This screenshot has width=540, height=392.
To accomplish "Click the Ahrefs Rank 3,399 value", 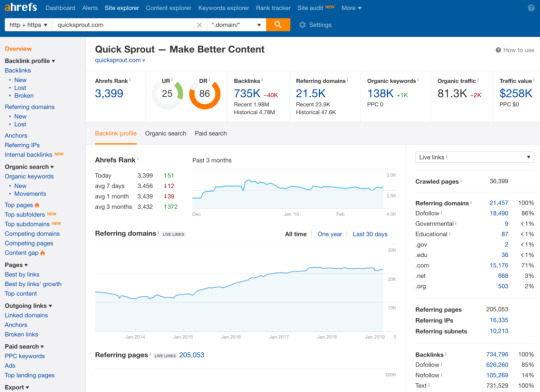I will (x=109, y=93).
